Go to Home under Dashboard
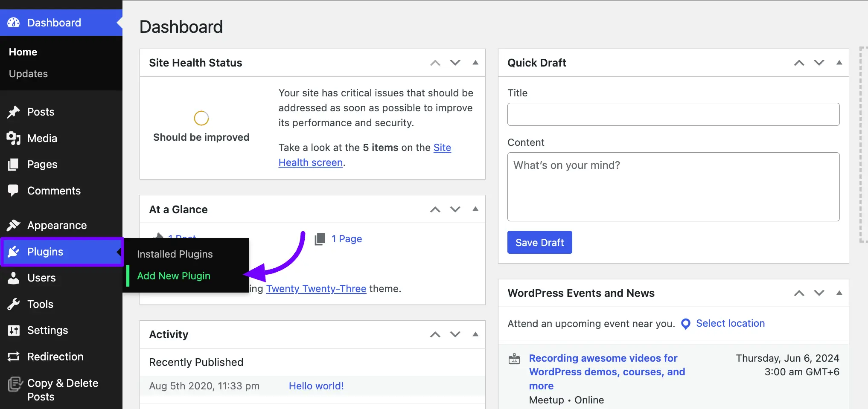The width and height of the screenshot is (868, 409). [23, 52]
